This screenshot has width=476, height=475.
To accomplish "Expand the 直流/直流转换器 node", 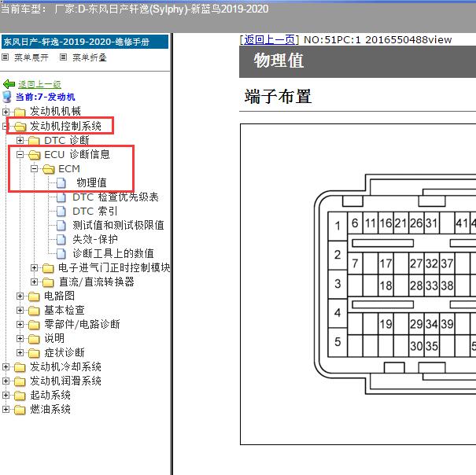I will [35, 282].
